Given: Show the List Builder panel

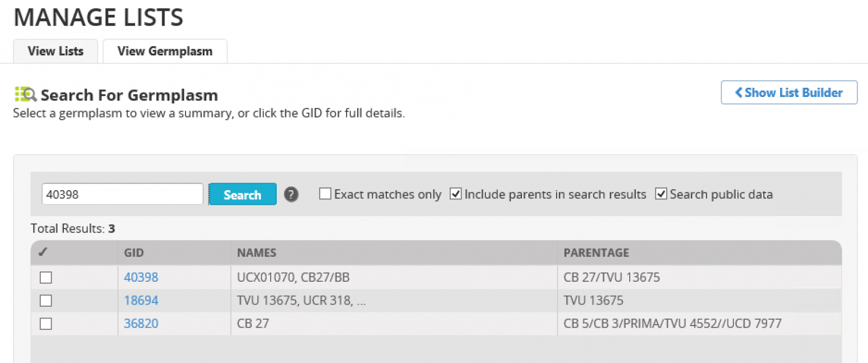Looking at the screenshot, I should point(789,93).
